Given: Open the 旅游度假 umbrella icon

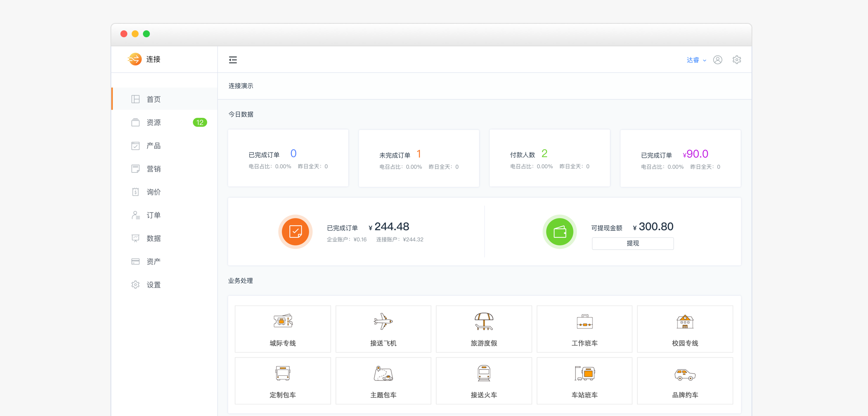Looking at the screenshot, I should pos(484,322).
